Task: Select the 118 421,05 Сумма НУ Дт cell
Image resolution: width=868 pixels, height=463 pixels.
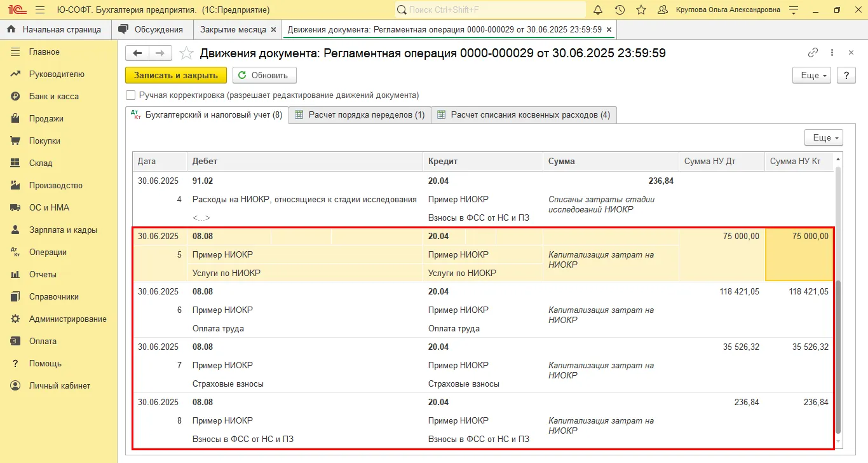Action: click(722, 292)
